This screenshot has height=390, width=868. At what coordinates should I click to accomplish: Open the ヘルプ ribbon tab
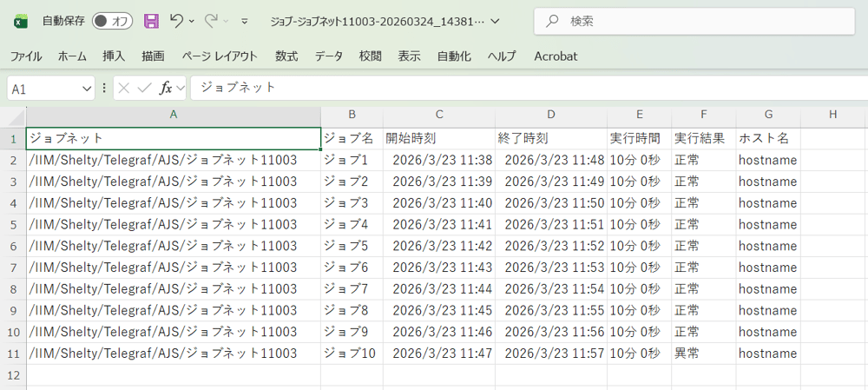point(502,56)
